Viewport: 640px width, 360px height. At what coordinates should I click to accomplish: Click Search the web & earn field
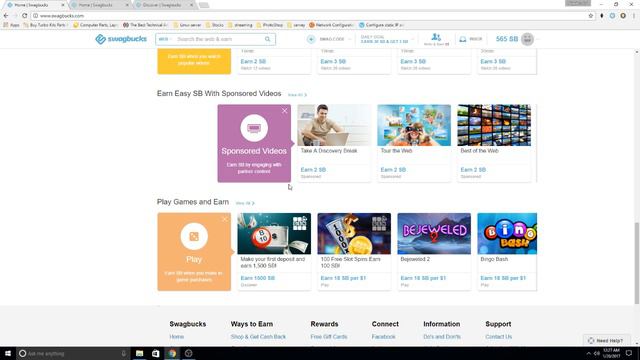click(219, 39)
